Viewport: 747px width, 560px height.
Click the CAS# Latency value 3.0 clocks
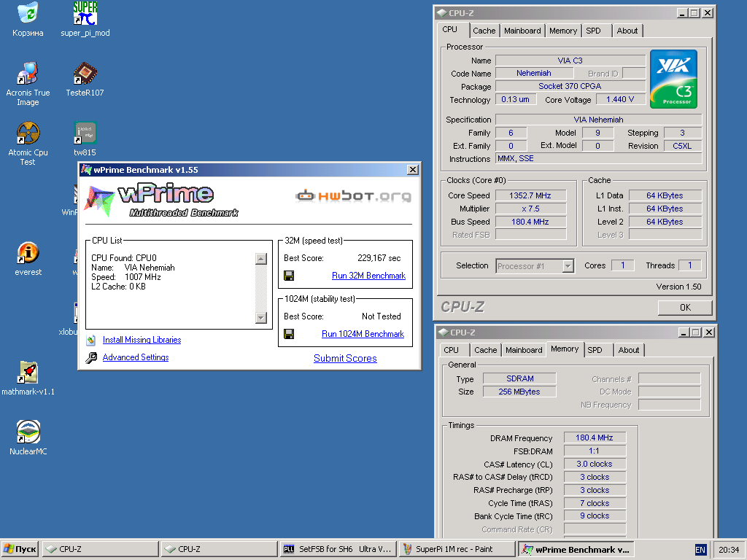[x=595, y=464]
